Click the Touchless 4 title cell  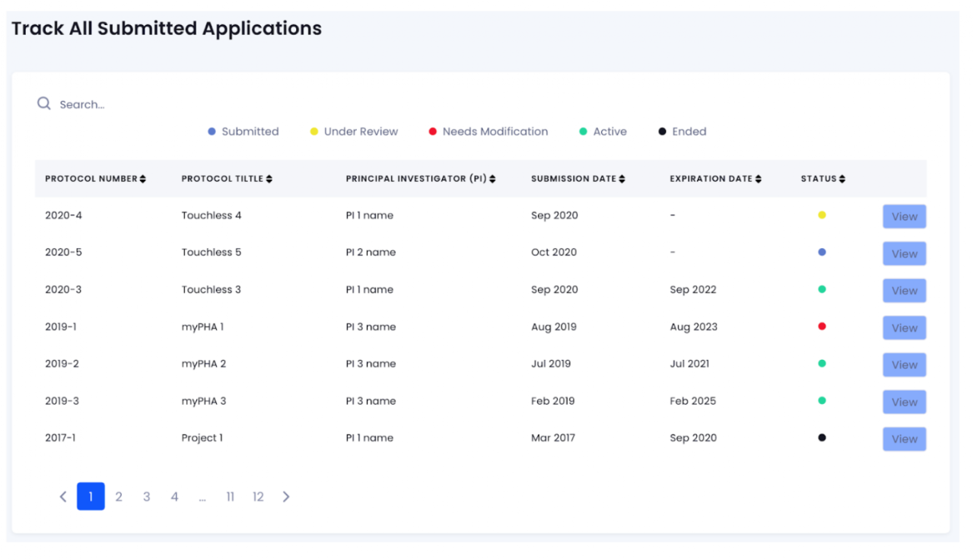click(x=212, y=215)
